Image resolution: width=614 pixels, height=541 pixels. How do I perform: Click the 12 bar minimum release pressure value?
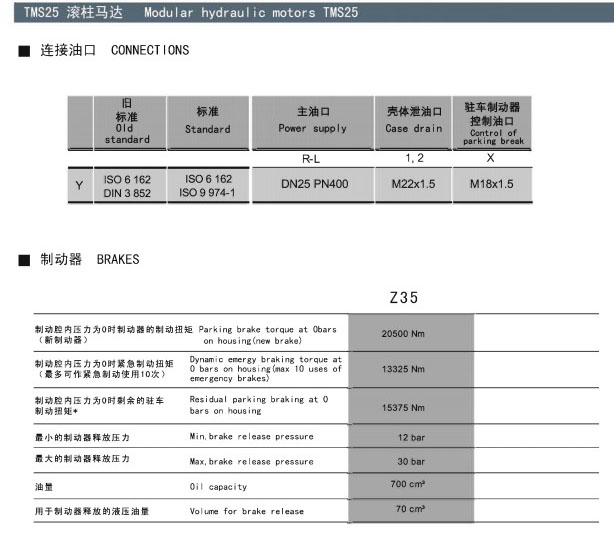coord(411,438)
